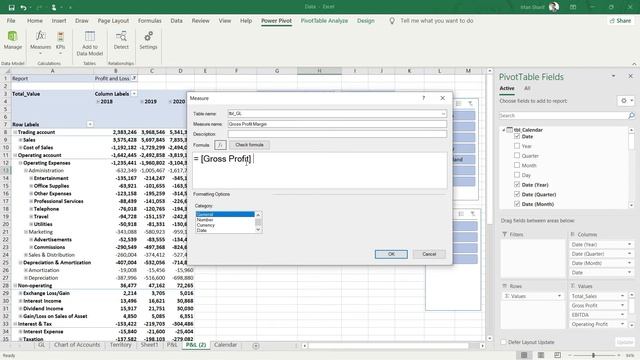Switch to Page Layout view icon in status bar
This screenshot has width=640, height=360.
pos(540,355)
